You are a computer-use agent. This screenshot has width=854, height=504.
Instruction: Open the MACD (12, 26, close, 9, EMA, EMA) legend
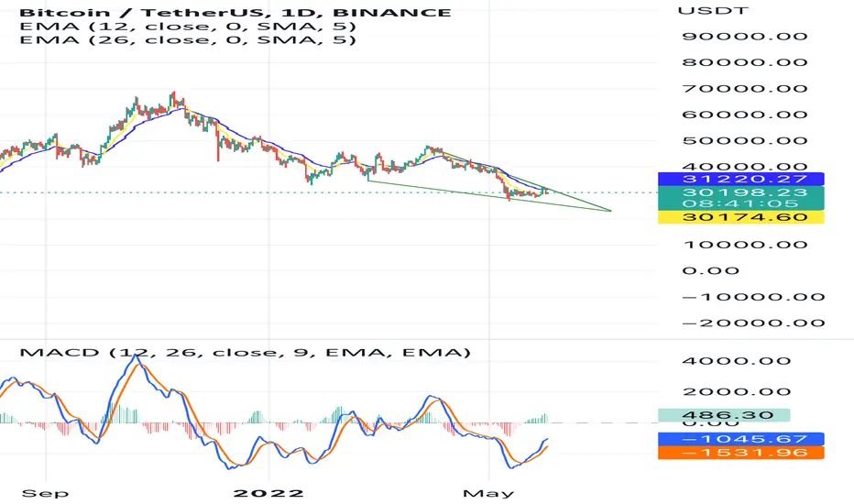coord(245,353)
